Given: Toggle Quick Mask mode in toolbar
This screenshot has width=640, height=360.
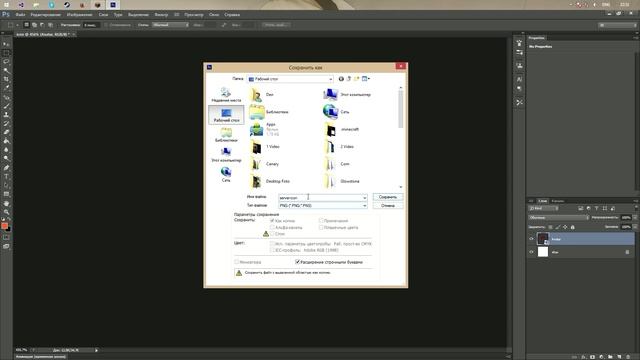Looking at the screenshot, I should click(6, 238).
